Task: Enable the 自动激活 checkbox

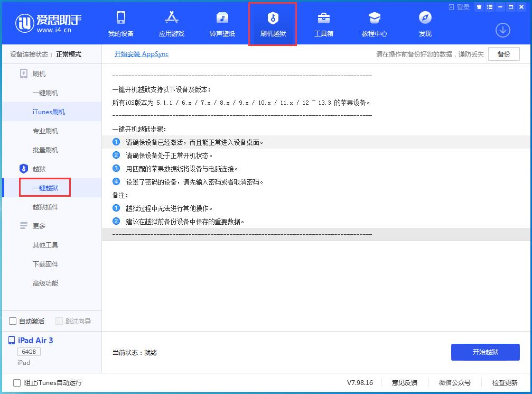Action: click(12, 321)
